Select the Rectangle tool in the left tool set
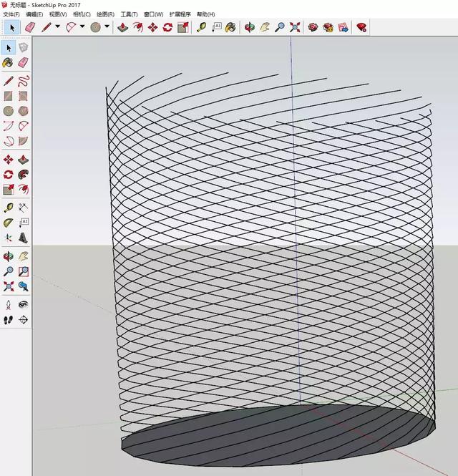458x476 pixels. tap(8, 96)
